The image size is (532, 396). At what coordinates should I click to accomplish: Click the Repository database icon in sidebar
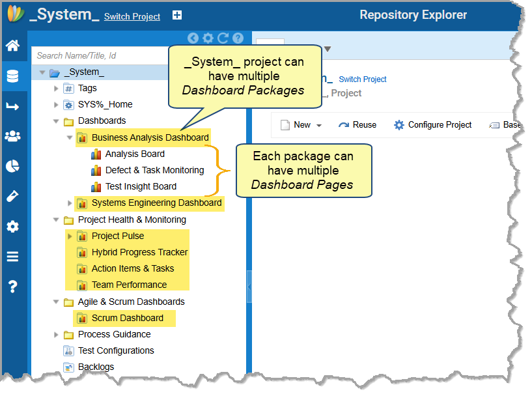click(x=12, y=76)
